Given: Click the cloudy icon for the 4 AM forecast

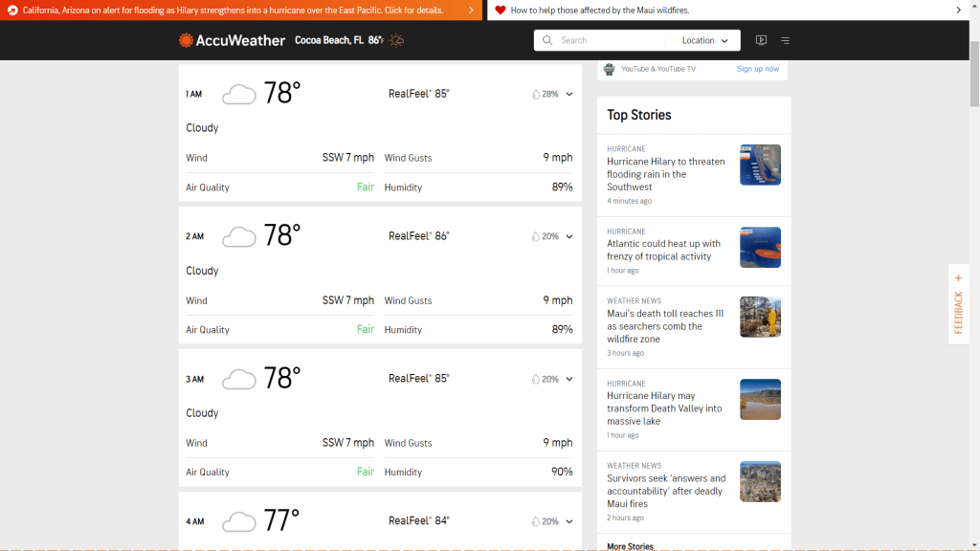Looking at the screenshot, I should pyautogui.click(x=238, y=521).
